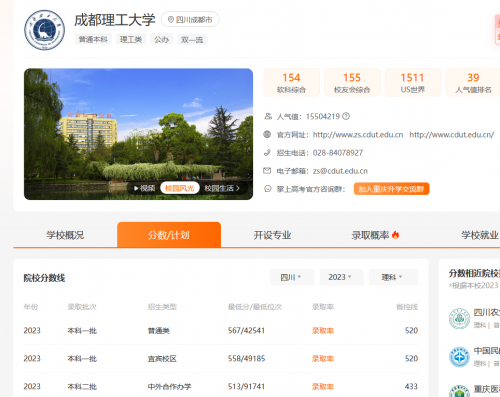This screenshot has width=500, height=397.
Task: Click the 双一流 tag
Action: click(x=192, y=40)
